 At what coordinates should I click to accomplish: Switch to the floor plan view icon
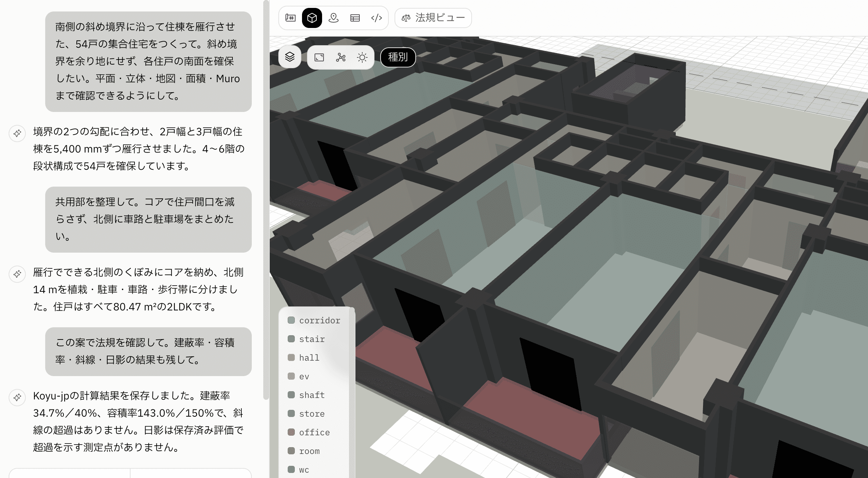coord(291,18)
